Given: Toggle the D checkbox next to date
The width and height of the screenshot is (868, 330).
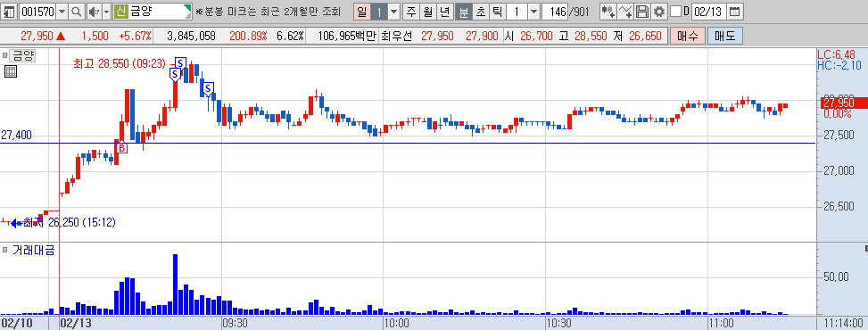Looking at the screenshot, I should pos(675,11).
